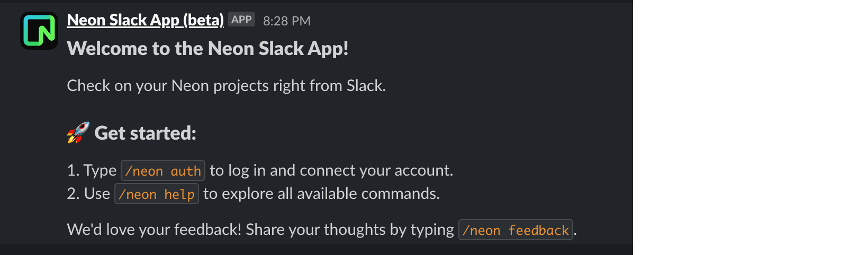This screenshot has height=255, width=868.
Task: Click the list number 1 before Type
Action: click(72, 170)
